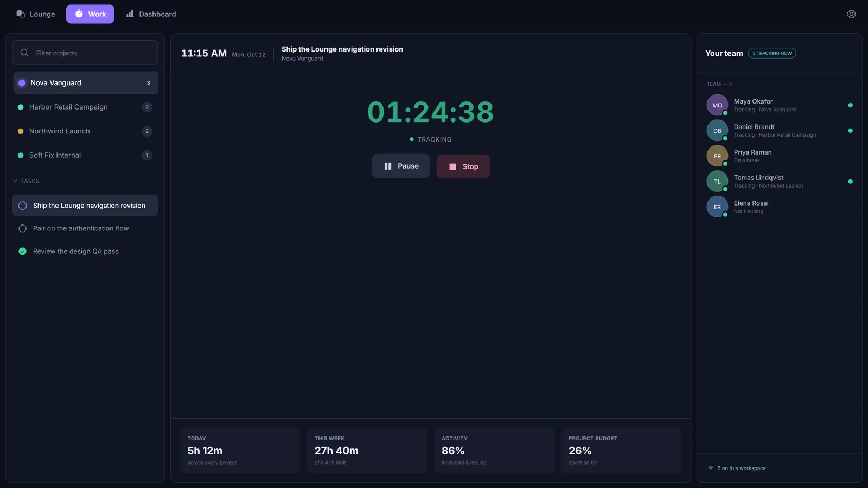
Task: Open the Activity 86% card
Action: (494, 451)
